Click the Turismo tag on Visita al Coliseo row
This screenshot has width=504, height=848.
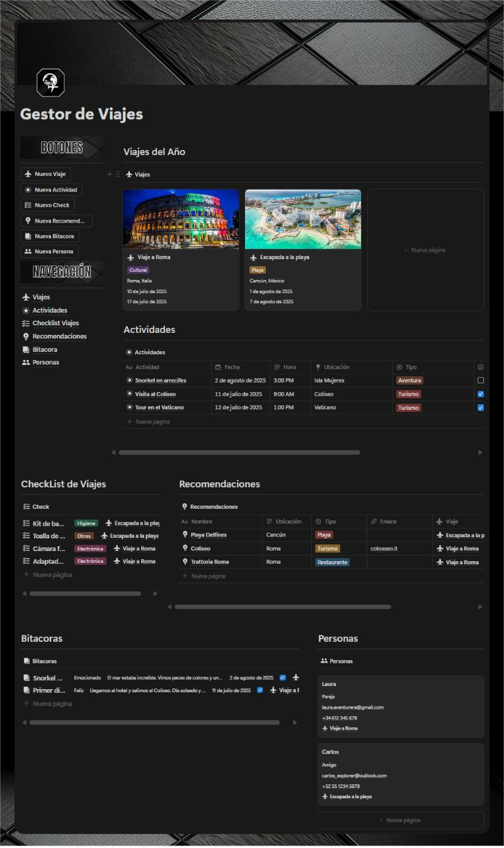click(x=408, y=394)
